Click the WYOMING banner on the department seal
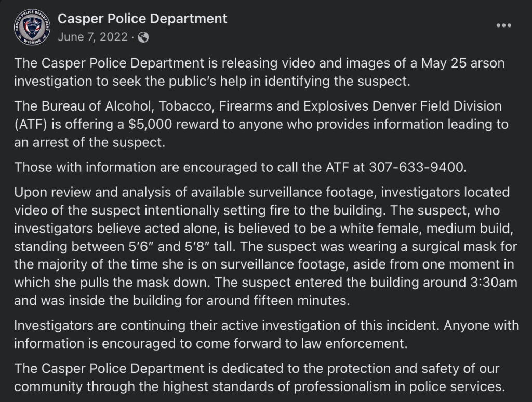The width and height of the screenshot is (532, 402). [x=33, y=41]
